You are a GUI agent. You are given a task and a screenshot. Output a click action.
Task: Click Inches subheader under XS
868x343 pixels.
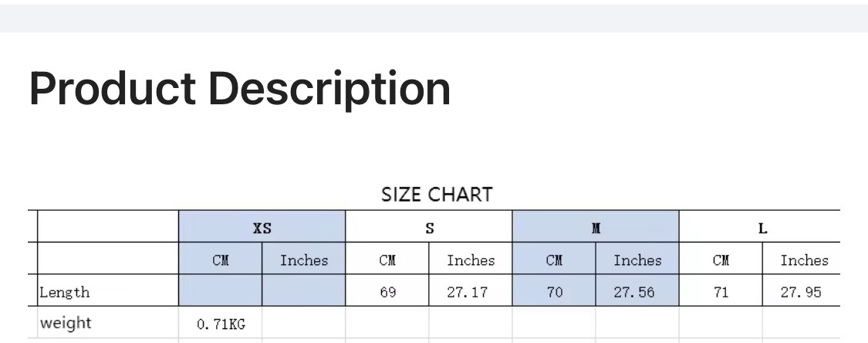click(x=304, y=260)
